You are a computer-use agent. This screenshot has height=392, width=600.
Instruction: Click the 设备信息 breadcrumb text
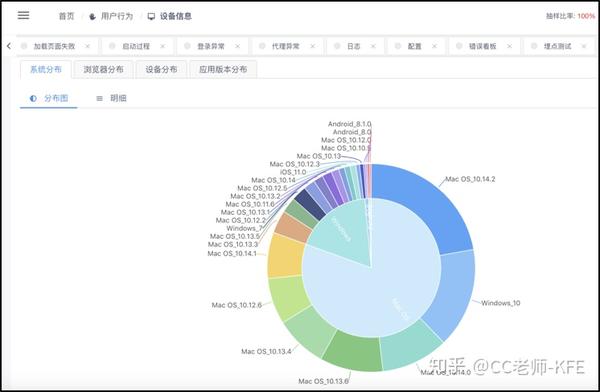pos(176,16)
